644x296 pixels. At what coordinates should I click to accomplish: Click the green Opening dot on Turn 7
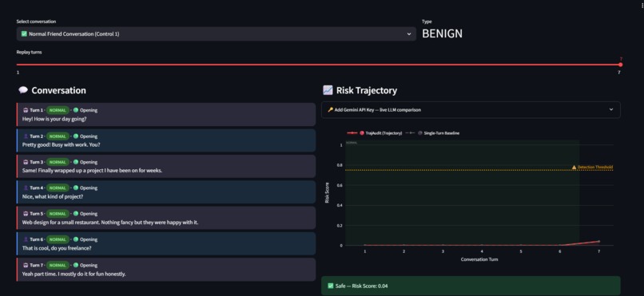[76, 265]
